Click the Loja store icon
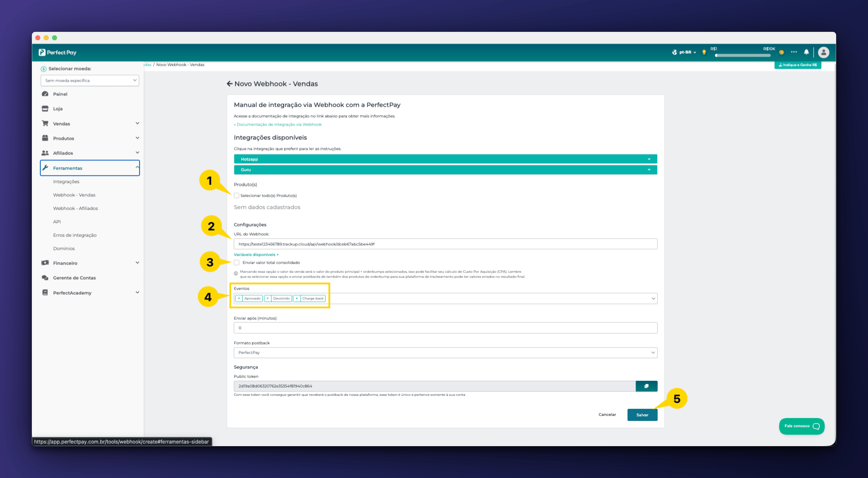The image size is (868, 478). (x=45, y=108)
